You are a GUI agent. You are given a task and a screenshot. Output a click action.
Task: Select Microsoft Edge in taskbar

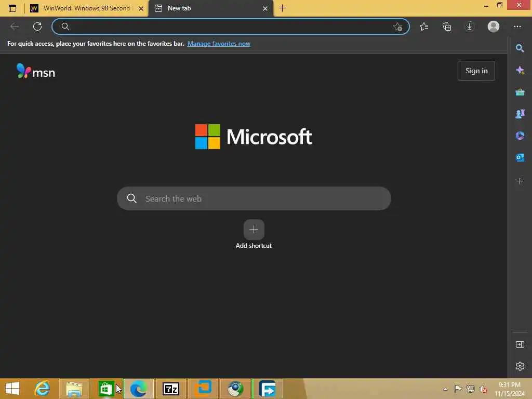[x=138, y=389]
